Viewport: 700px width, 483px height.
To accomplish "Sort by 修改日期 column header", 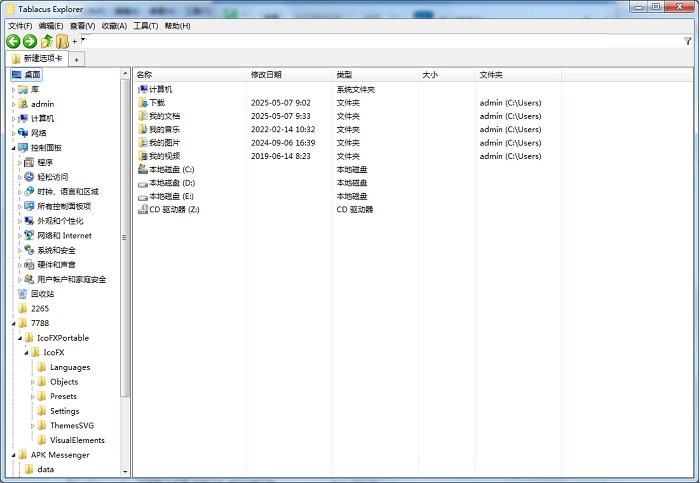I will [266, 75].
